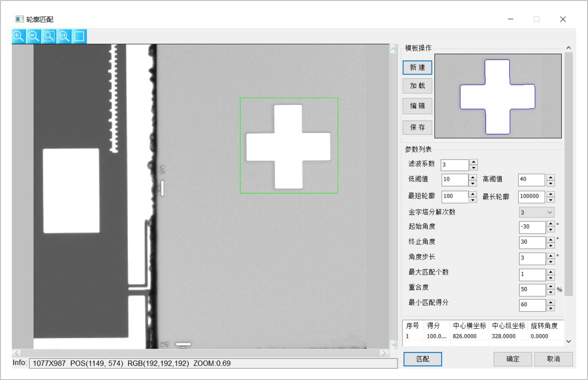Select result row 1 in match table
Image resolution: width=588 pixels, height=380 pixels.
click(x=483, y=336)
